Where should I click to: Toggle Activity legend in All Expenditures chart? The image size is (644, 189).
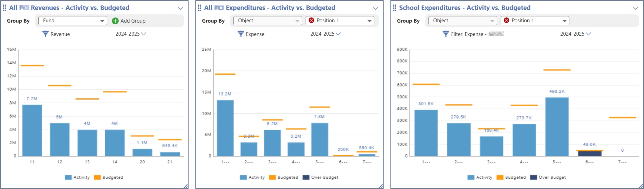(253, 177)
